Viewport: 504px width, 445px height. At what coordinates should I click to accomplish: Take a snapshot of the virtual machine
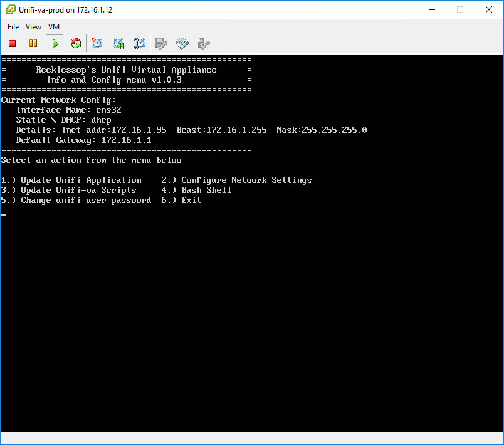click(97, 43)
